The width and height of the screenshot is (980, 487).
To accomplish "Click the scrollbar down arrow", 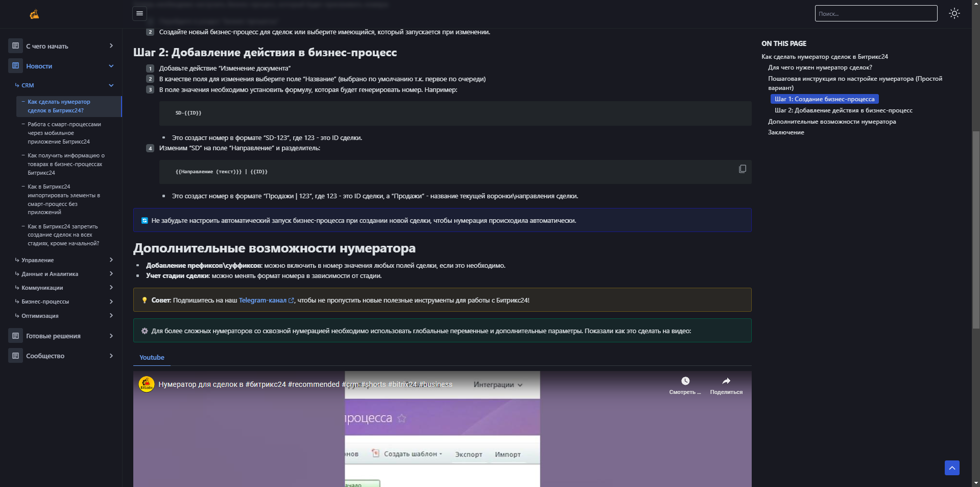I will (976, 483).
